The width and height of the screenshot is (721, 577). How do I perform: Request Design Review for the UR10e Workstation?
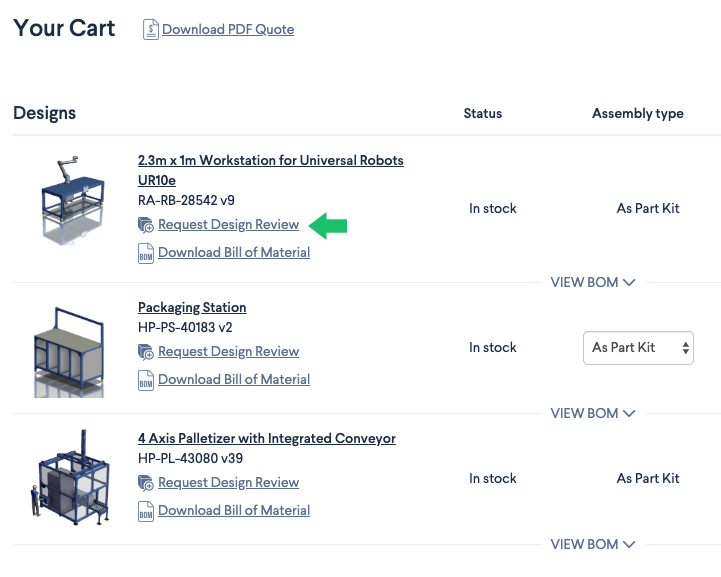229,224
